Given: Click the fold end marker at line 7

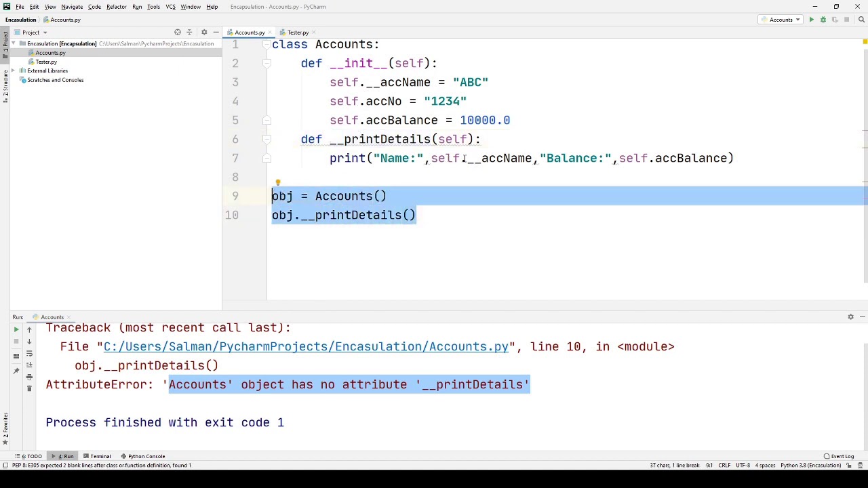Looking at the screenshot, I should click(x=267, y=158).
